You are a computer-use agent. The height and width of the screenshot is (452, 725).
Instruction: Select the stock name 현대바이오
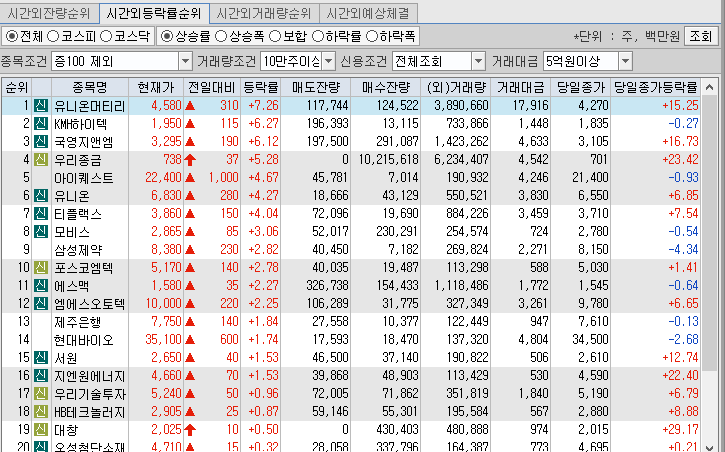(x=84, y=341)
